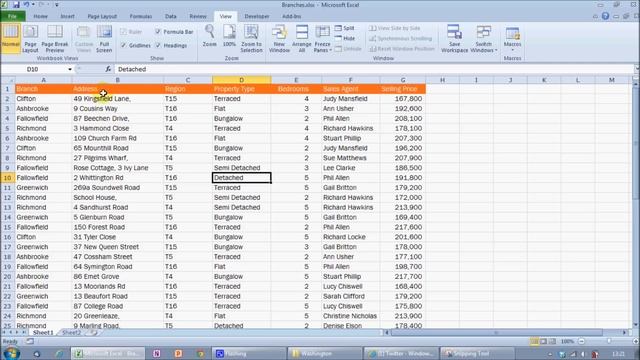Open the Page Layout tab

102,16
